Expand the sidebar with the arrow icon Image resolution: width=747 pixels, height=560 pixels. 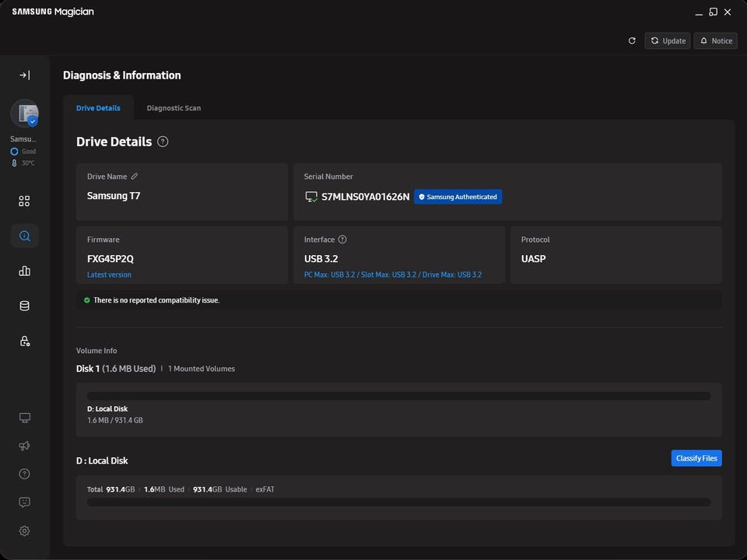tap(24, 75)
